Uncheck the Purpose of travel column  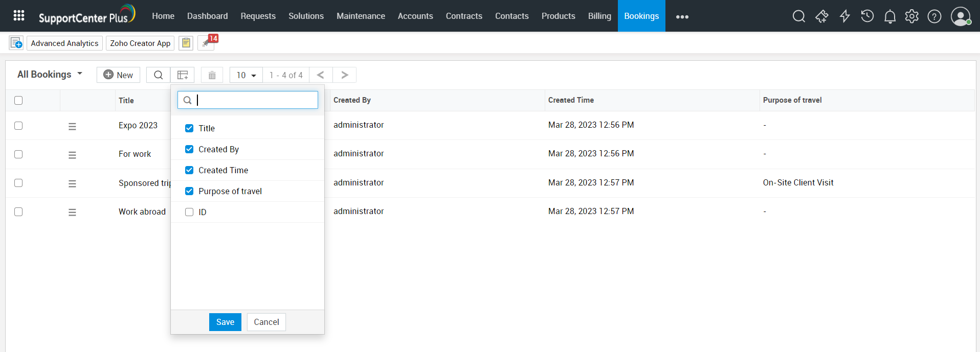189,191
